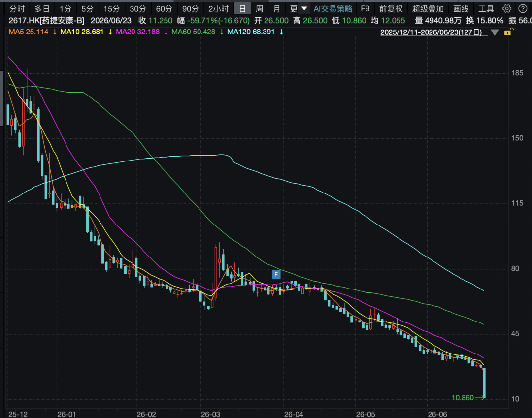Select the 30分 period tab

pyautogui.click(x=138, y=9)
